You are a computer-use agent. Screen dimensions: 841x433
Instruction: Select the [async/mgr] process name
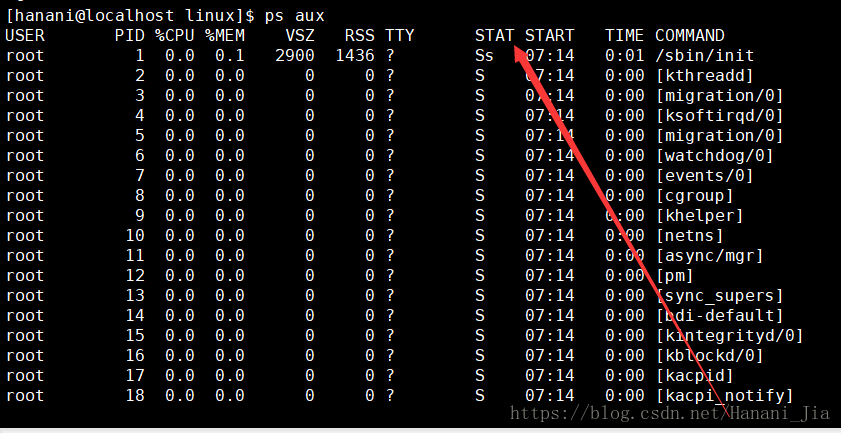point(710,255)
